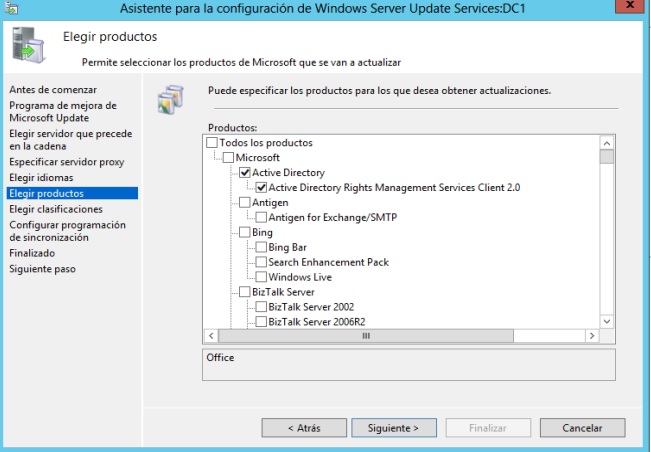The height and width of the screenshot is (452, 651).
Task: Click the Cancelar button
Action: (582, 428)
